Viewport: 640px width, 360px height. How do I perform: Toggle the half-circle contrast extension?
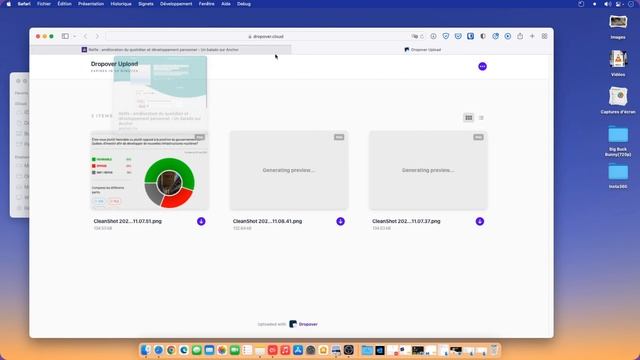tap(483, 36)
